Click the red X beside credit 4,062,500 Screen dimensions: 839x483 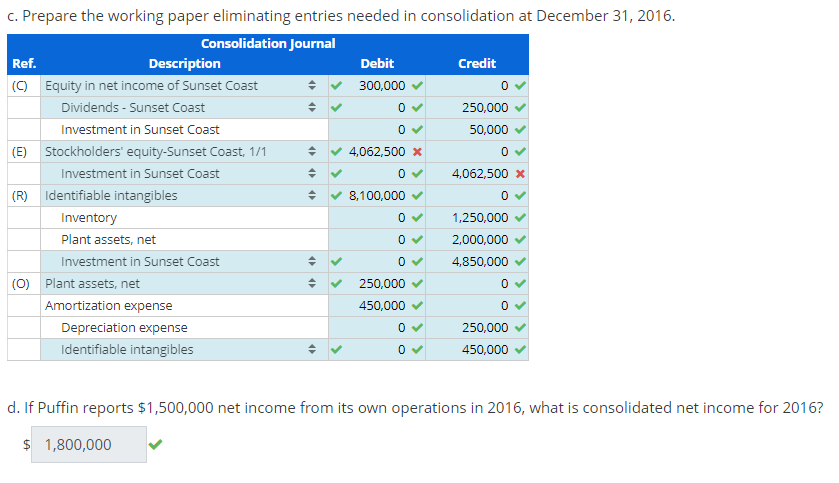click(x=520, y=174)
